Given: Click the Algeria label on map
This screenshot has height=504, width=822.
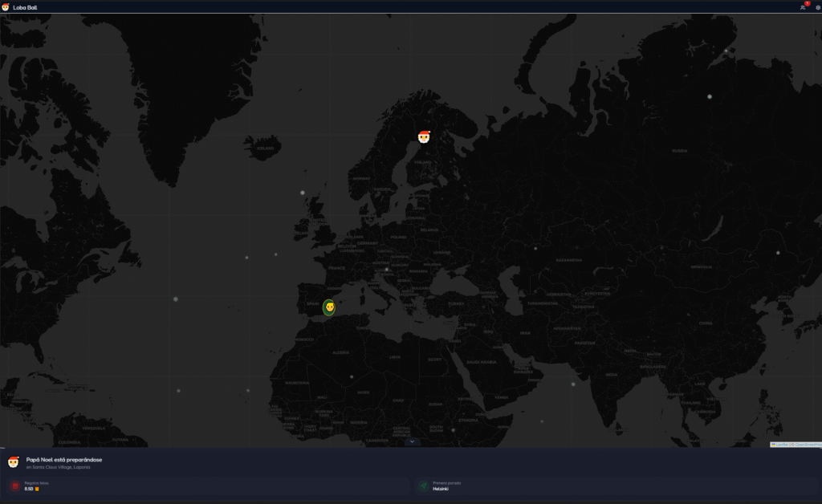Looking at the screenshot, I should [341, 352].
